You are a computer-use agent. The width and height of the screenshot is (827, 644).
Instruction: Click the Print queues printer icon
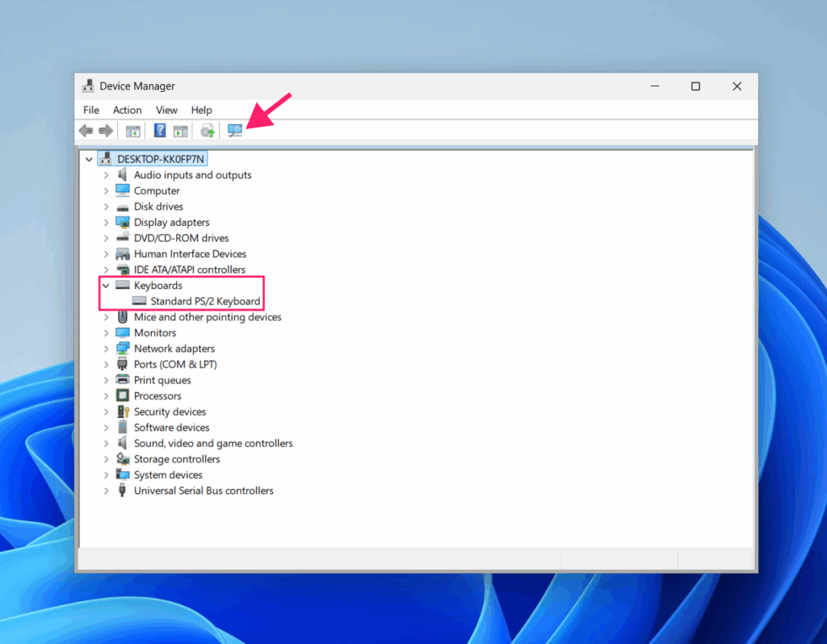coord(123,379)
